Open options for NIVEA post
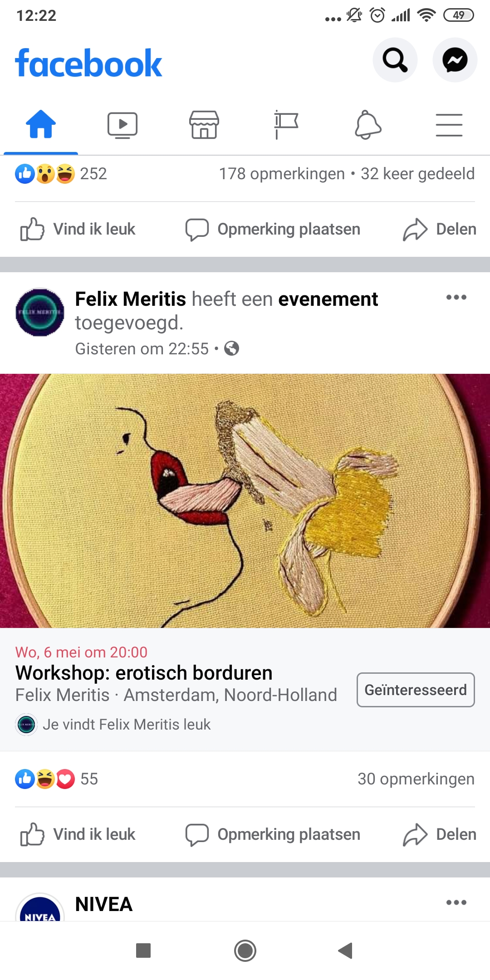This screenshot has height=980, width=490. pyautogui.click(x=456, y=902)
